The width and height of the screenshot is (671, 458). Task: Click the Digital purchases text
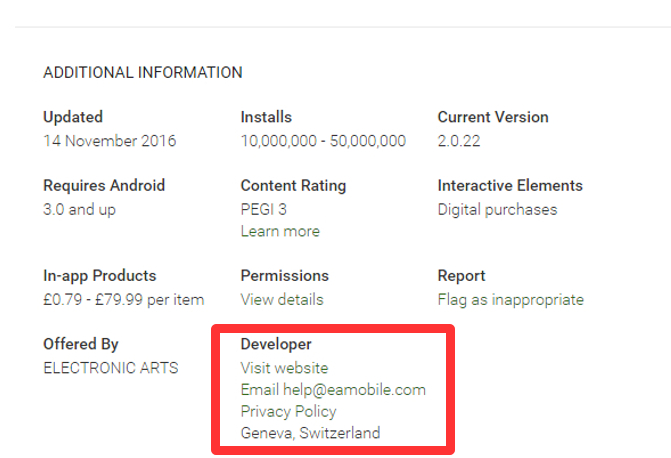(497, 209)
